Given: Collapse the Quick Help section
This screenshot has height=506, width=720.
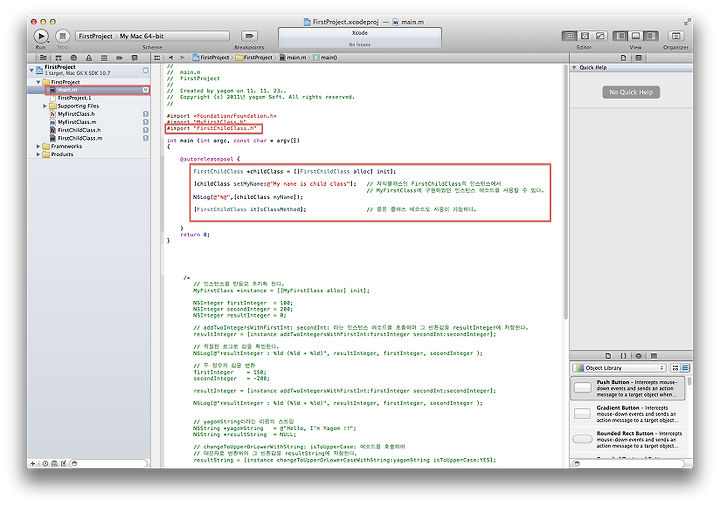Looking at the screenshot, I should coord(574,67).
